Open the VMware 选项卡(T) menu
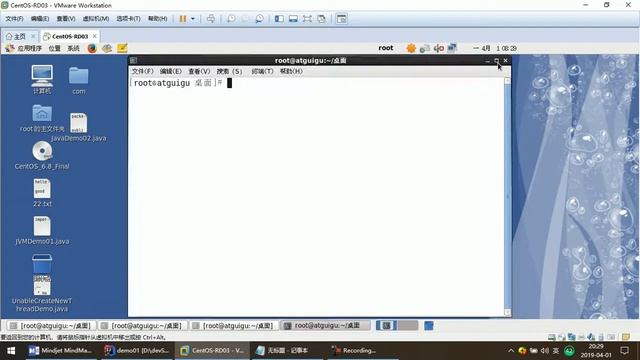The image size is (640, 360). pyautogui.click(x=128, y=19)
